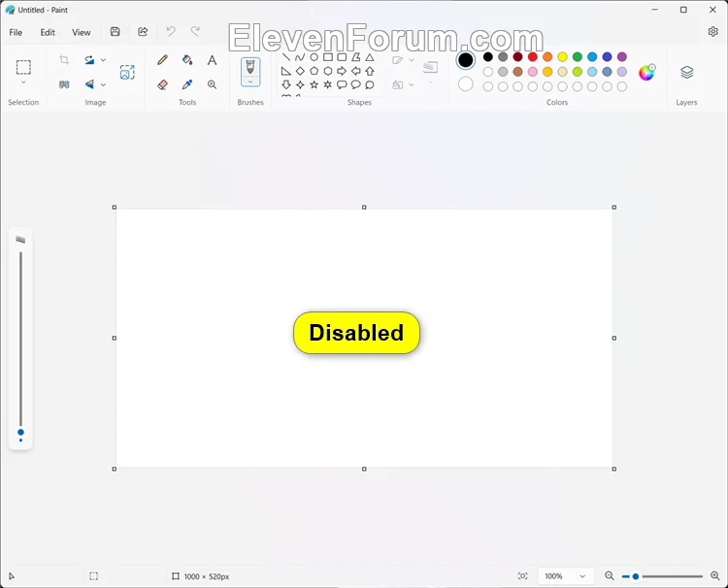Click the Save icon
Viewport: 728px width, 588px height.
(116, 32)
